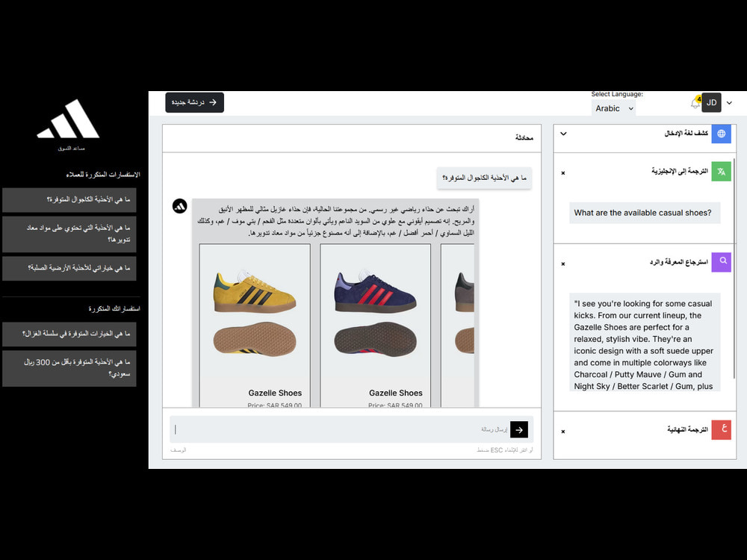The width and height of the screenshot is (747, 560).
Task: Click the Adidas bot avatar beside reply
Action: pyautogui.click(x=179, y=206)
